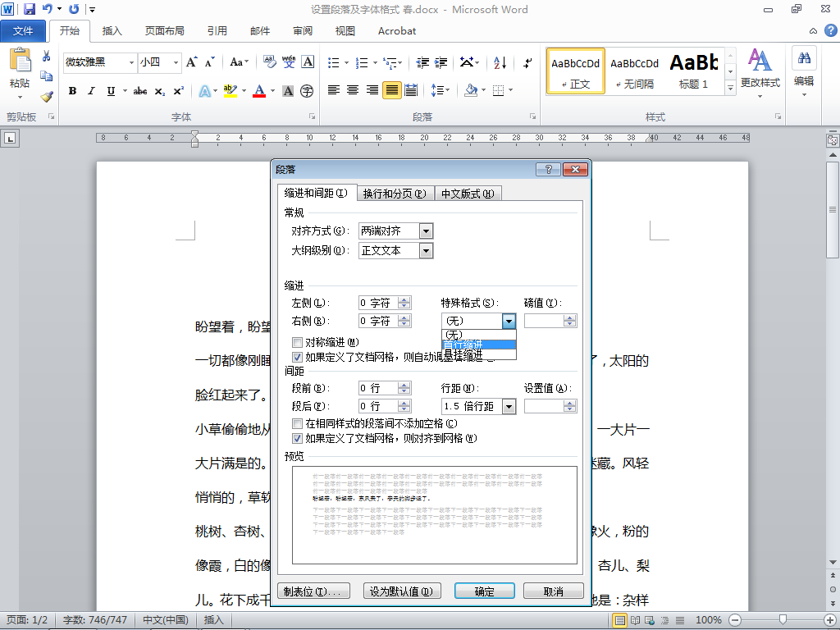The width and height of the screenshot is (840, 630).
Task: Select 首行缩进 from special format list
Action: point(479,345)
